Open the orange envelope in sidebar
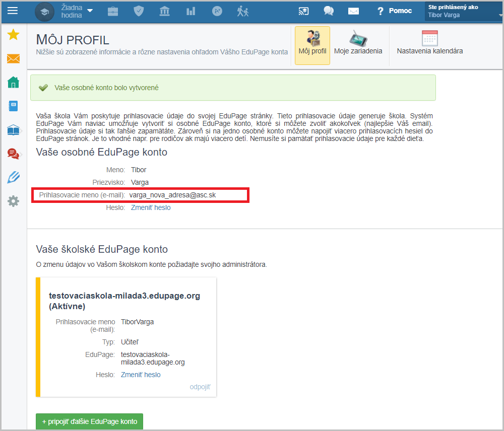The height and width of the screenshot is (431, 504). coord(14,59)
